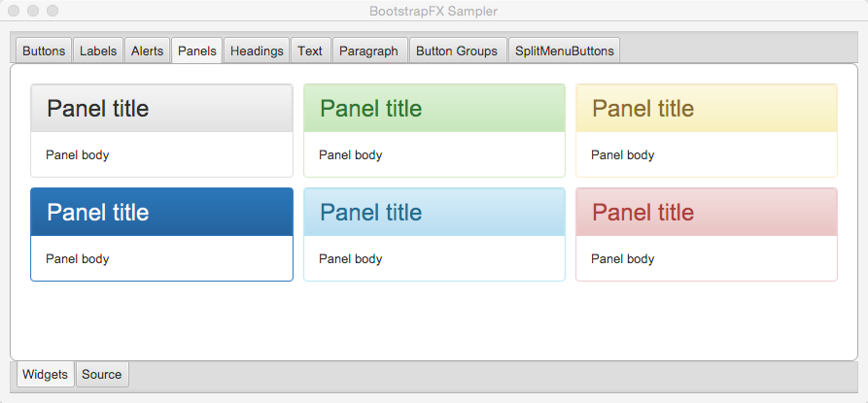Go to the Headings tab
This screenshot has width=868, height=403.
pos(257,50)
